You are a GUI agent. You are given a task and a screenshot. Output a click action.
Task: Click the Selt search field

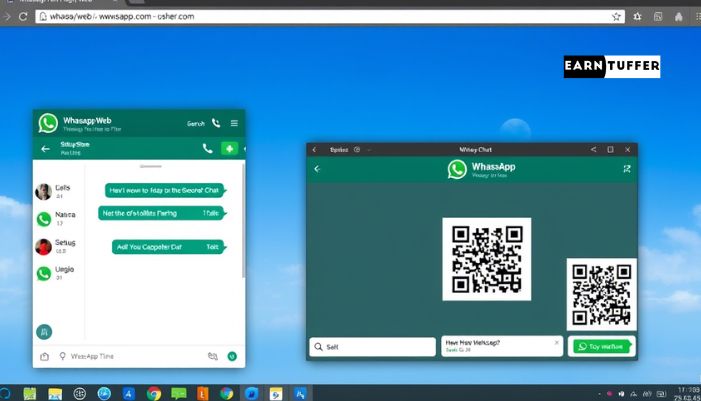click(372, 347)
